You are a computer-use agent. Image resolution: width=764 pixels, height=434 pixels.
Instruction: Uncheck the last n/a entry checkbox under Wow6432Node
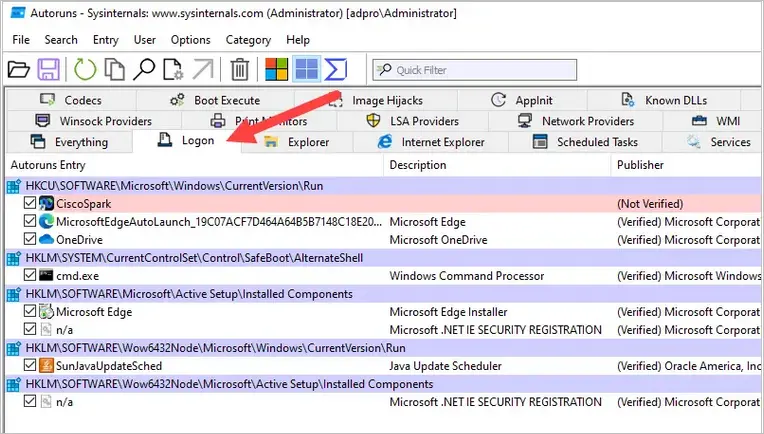(30, 401)
